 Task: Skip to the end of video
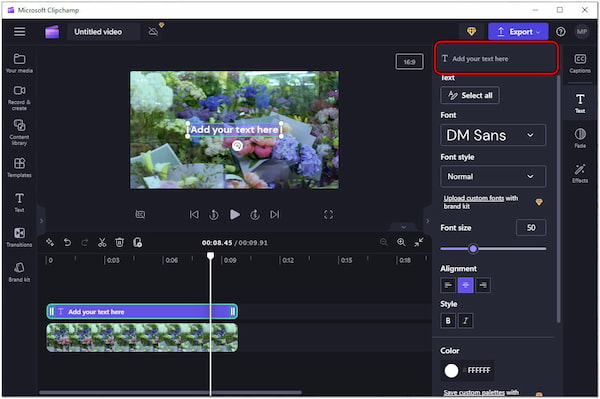tap(274, 215)
